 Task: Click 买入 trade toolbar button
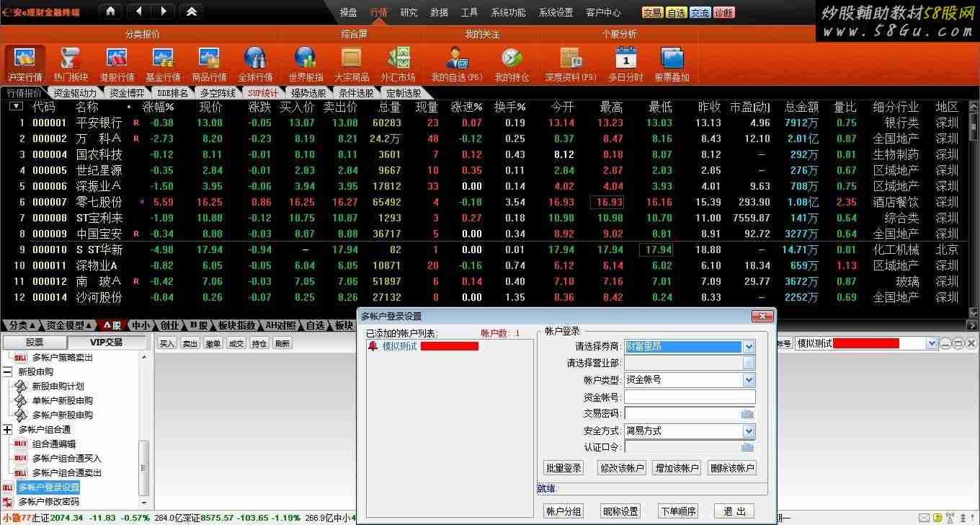pyautogui.click(x=167, y=344)
